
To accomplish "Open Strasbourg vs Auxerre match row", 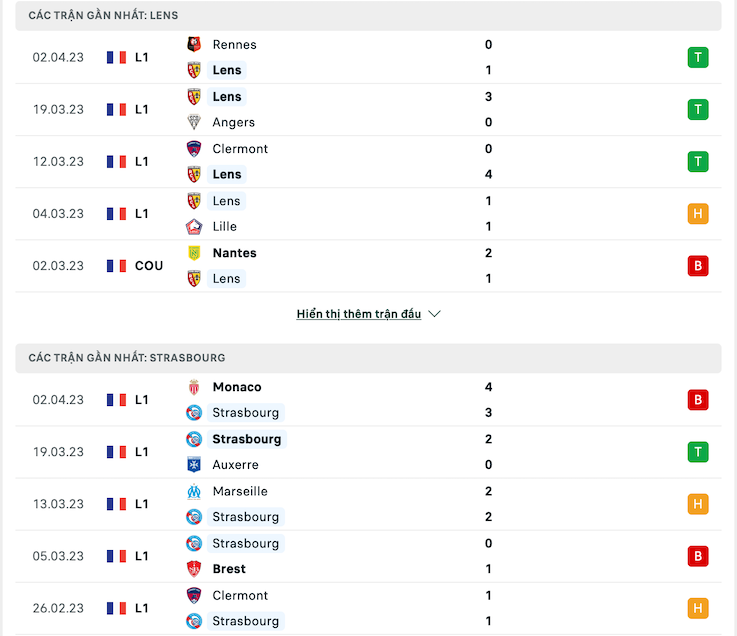I will (x=368, y=452).
